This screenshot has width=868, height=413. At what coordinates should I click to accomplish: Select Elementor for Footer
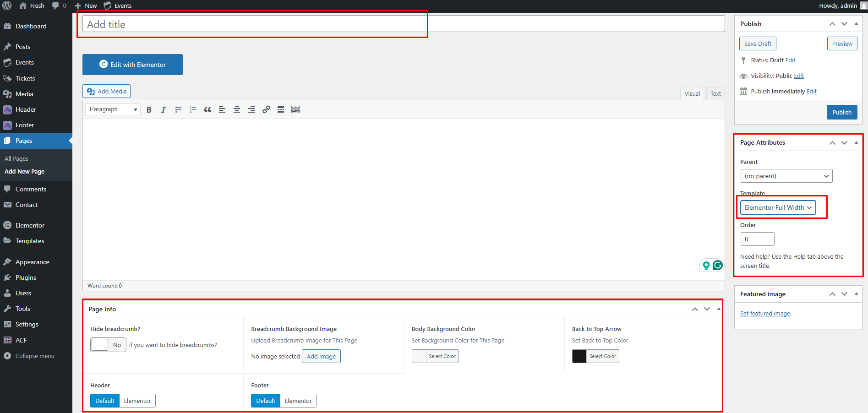coord(298,401)
